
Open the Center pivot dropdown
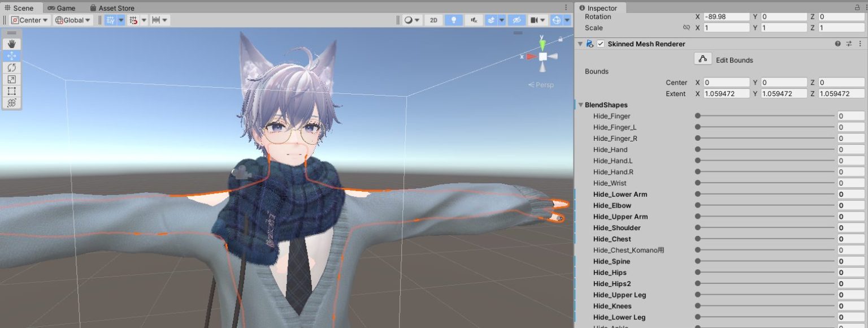point(28,20)
